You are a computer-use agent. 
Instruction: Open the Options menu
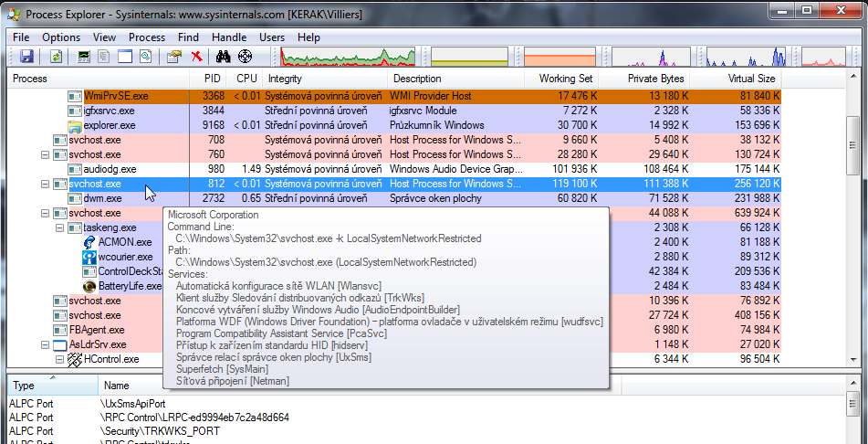point(61,37)
